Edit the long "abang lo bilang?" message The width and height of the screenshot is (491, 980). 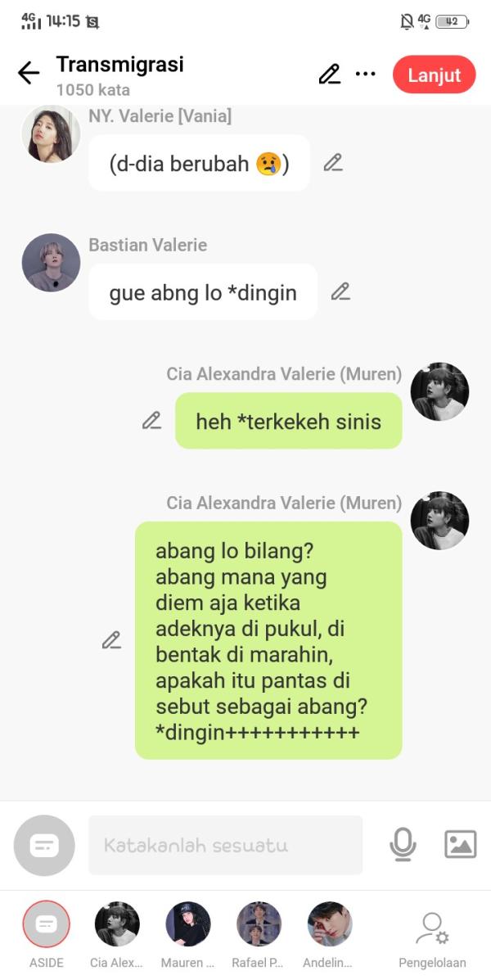click(111, 640)
